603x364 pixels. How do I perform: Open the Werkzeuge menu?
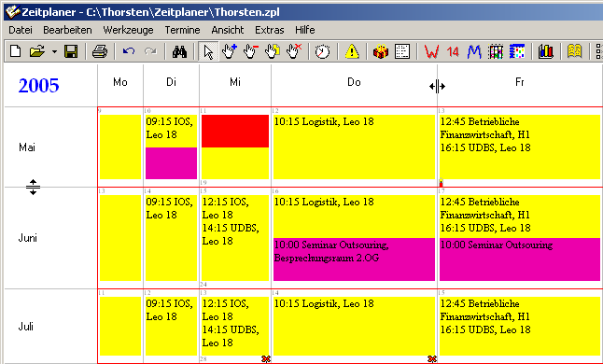128,30
